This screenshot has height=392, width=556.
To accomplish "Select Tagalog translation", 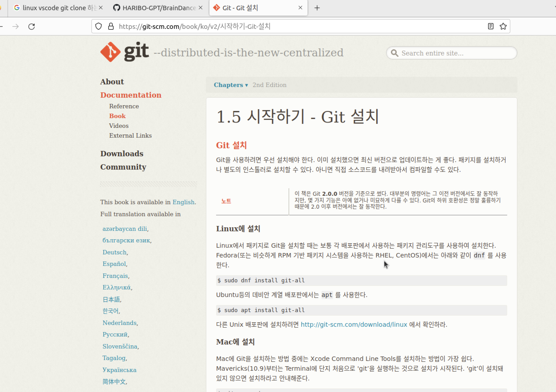I will point(114,358).
